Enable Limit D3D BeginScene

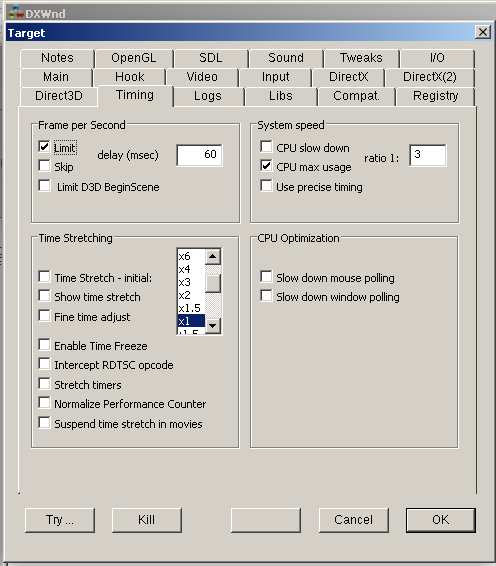point(44,186)
